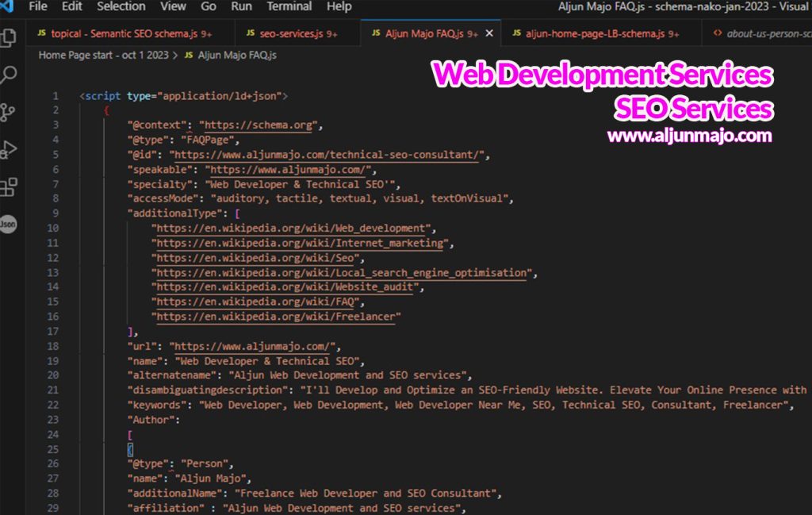This screenshot has height=515, width=812.
Task: Open the Local_search_engine_optimisation Wikipedia link
Action: (341, 272)
